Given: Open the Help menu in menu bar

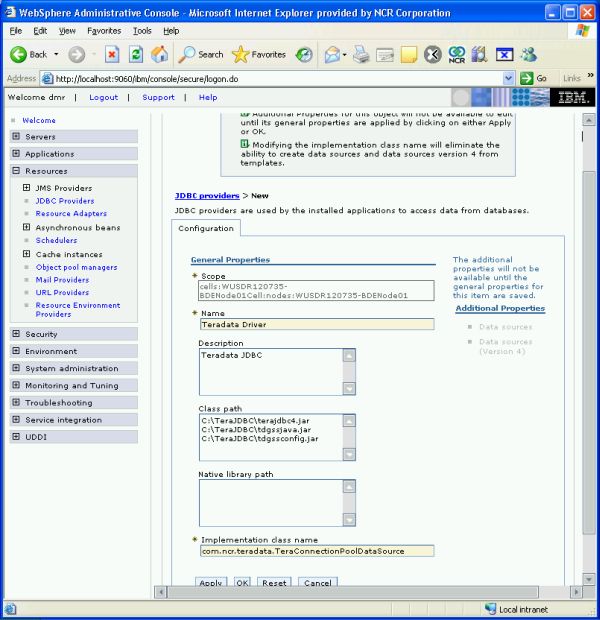Looking at the screenshot, I should [171, 31].
